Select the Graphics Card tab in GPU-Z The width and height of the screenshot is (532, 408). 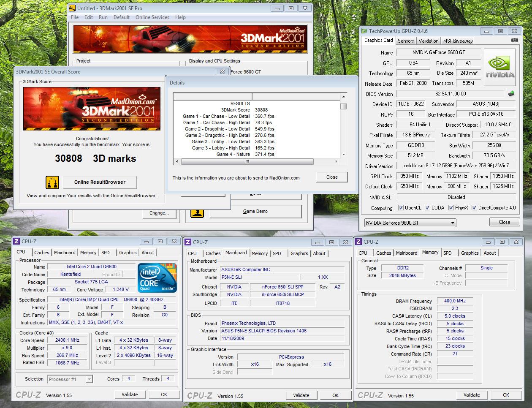pos(379,40)
